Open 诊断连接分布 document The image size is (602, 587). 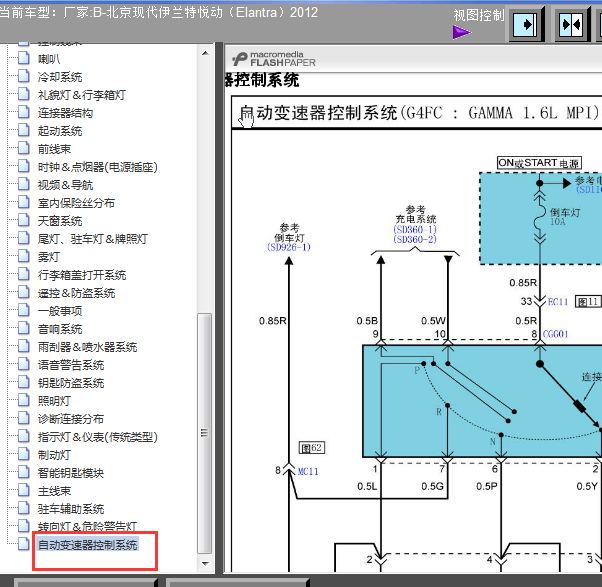(x=71, y=419)
